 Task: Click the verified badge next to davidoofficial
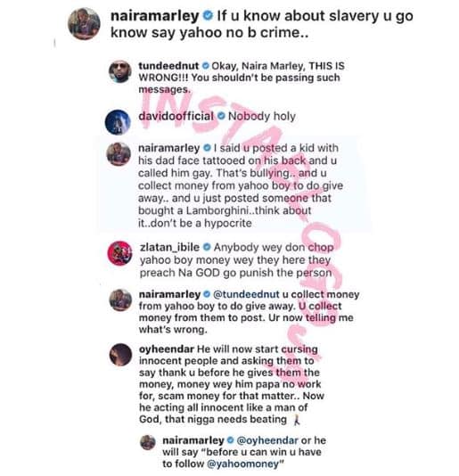point(222,116)
